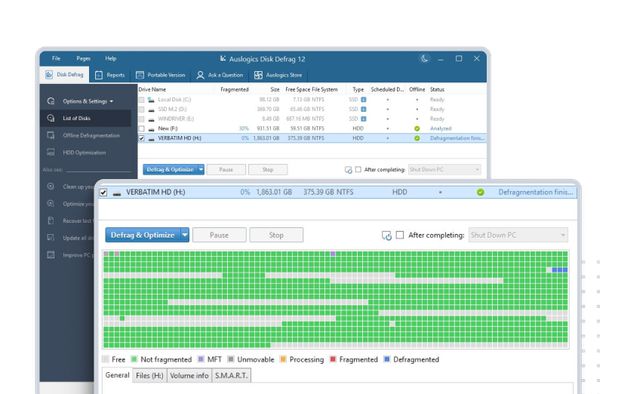This screenshot has width=618, height=394.
Task: Click the SSD info badge for SSD M.2 (D:)
Action: [x=363, y=109]
